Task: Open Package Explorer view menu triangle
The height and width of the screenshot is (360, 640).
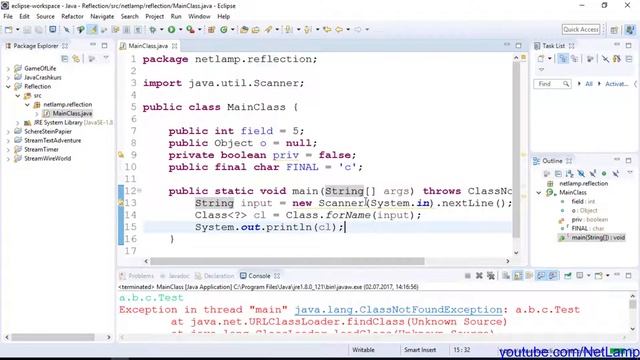Action: [x=106, y=59]
